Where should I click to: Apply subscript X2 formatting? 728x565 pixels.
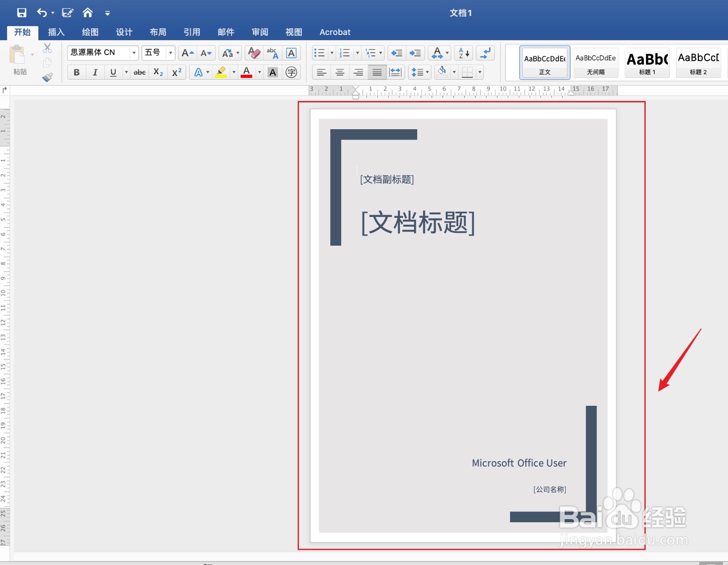[158, 72]
